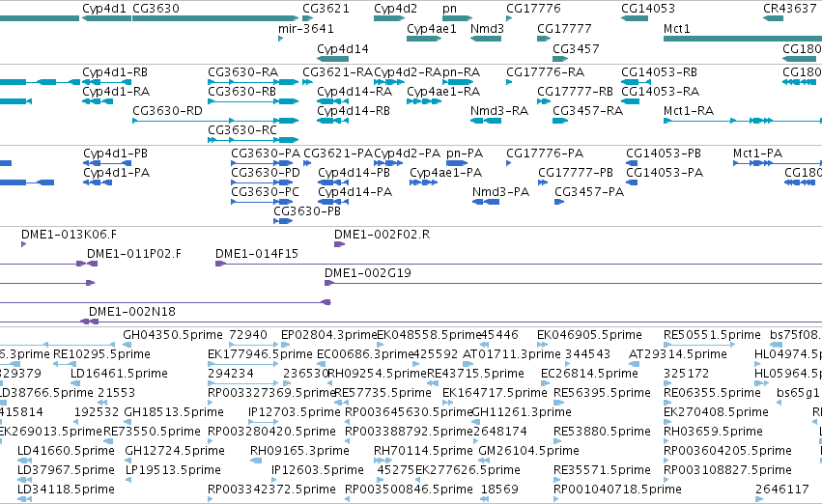Select transcript Cyp4d14-RA
This screenshot has width=822, height=504.
tap(354, 92)
